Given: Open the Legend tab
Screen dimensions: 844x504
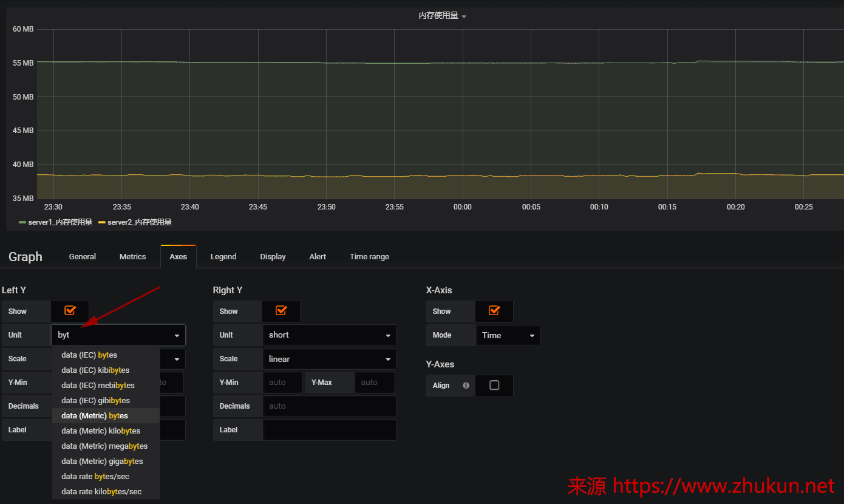Looking at the screenshot, I should (x=223, y=257).
